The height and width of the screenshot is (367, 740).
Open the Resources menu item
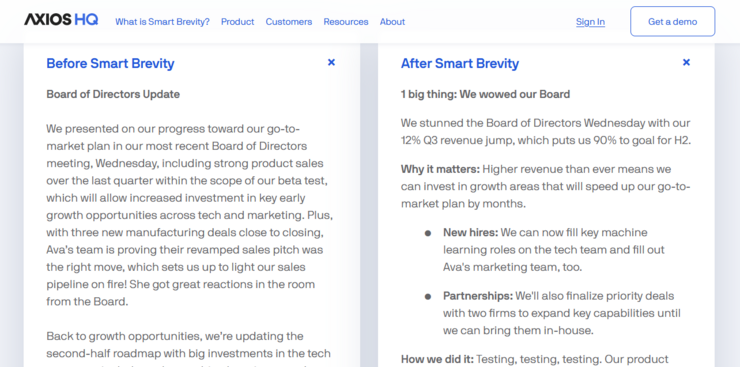346,22
